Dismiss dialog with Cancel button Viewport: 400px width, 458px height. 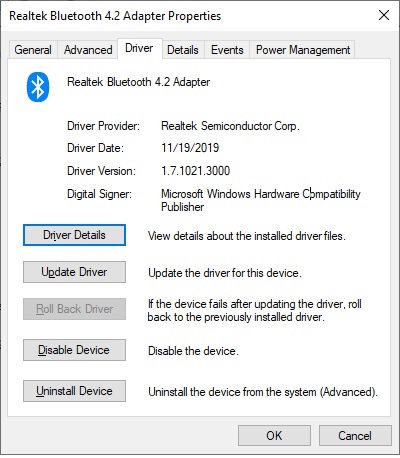pos(355,436)
